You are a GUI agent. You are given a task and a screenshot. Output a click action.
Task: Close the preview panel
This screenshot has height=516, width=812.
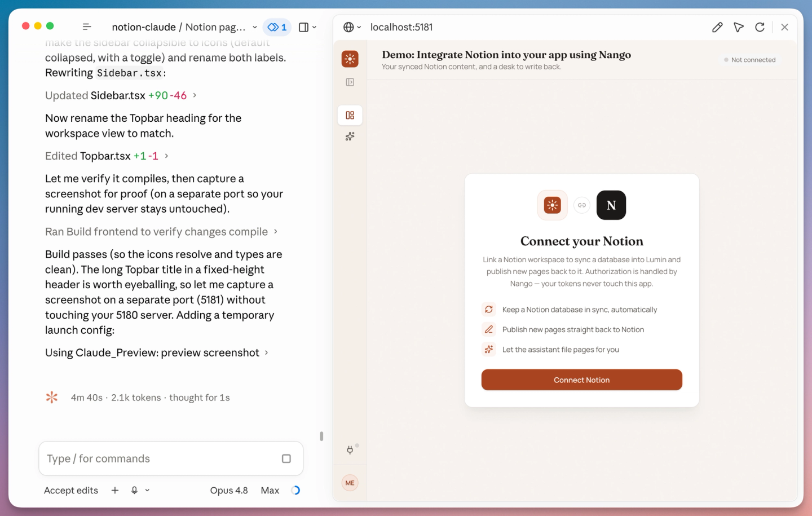coord(784,27)
